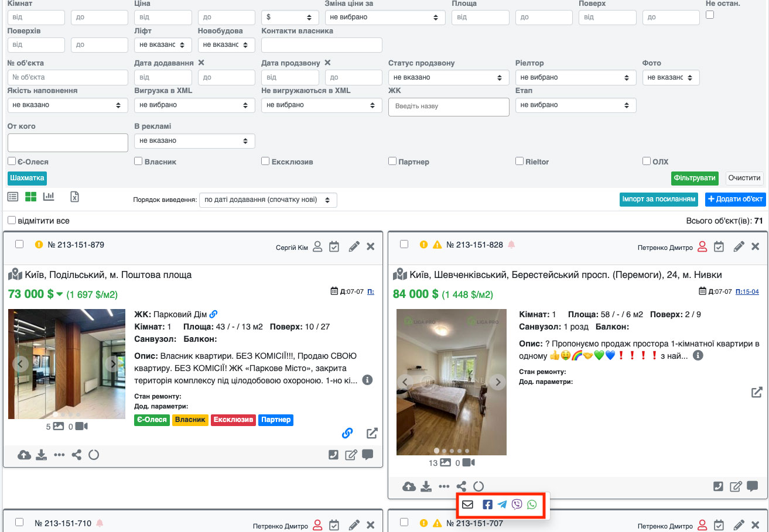Enable the Ексклюзив checkbox filter

click(265, 161)
